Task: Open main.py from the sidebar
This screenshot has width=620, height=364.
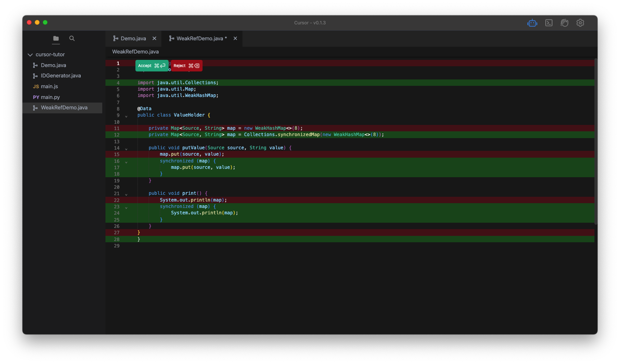Action: pos(50,97)
